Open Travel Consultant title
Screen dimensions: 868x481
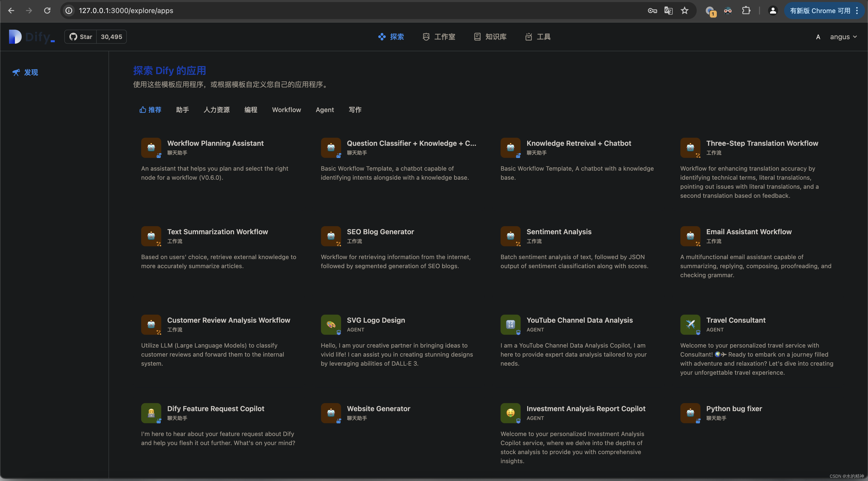(x=736, y=320)
